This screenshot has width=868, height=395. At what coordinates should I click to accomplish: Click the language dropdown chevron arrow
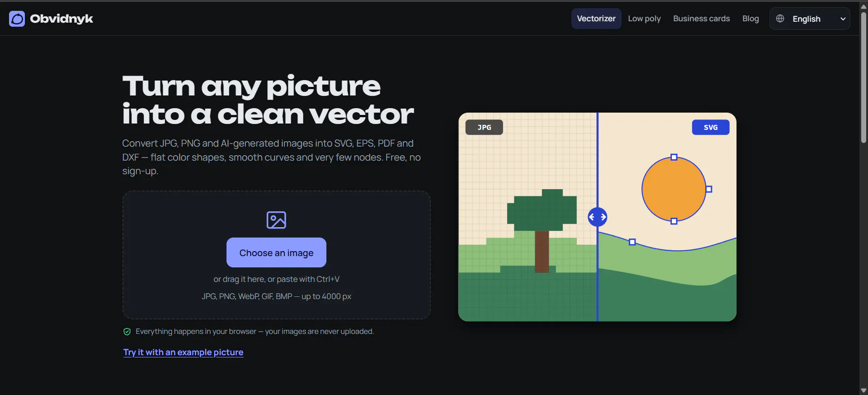[x=843, y=19]
